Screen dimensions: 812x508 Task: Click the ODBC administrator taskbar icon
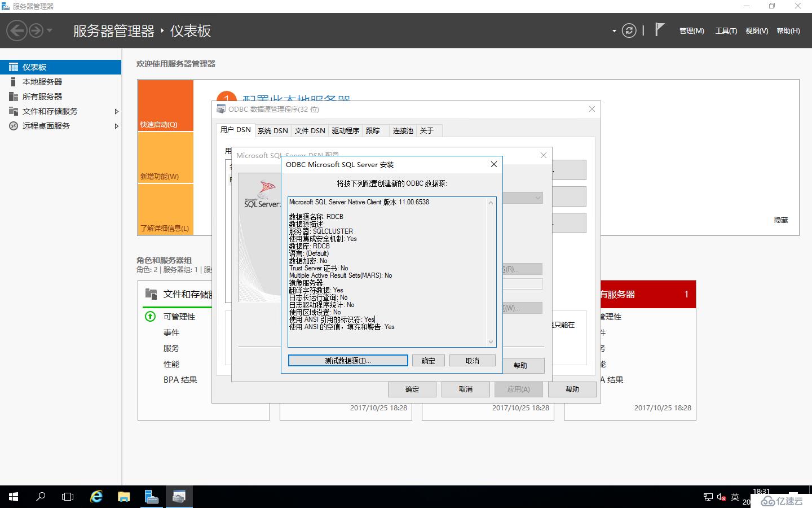coord(179,497)
